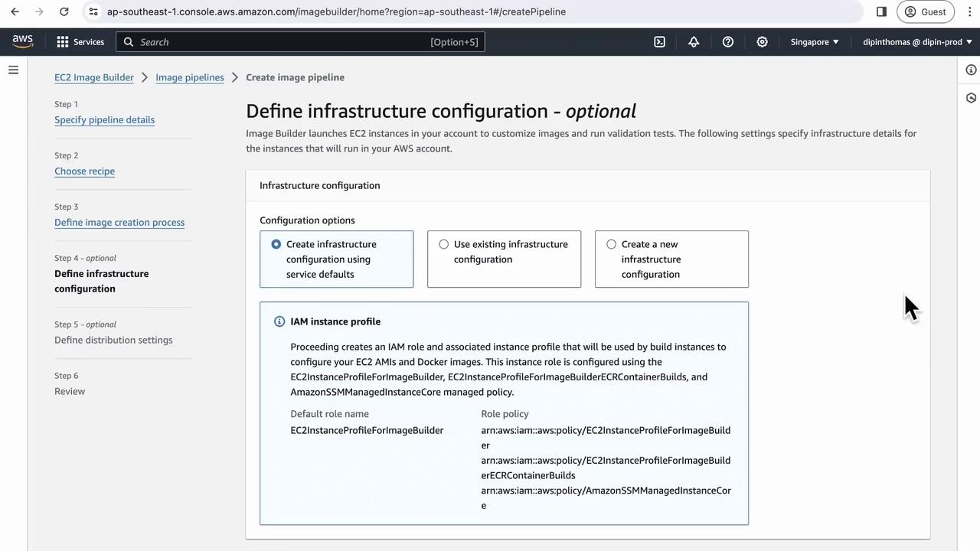Viewport: 980px width, 551px height.
Task: Click the AWS logo home icon
Action: point(23,42)
